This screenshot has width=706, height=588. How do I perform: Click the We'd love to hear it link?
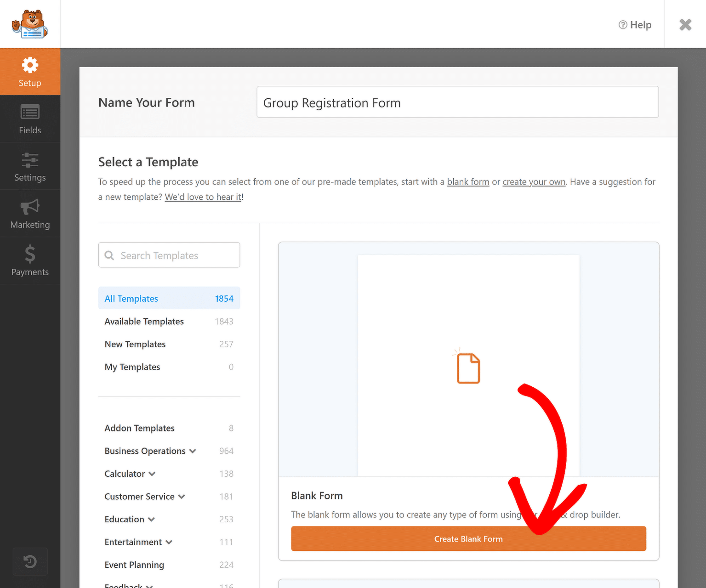coord(203,197)
